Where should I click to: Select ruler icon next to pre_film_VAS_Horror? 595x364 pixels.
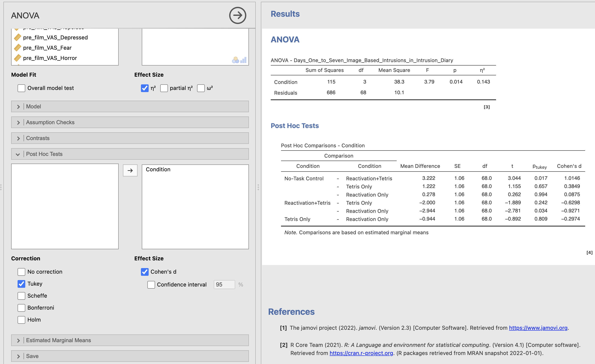coord(17,58)
